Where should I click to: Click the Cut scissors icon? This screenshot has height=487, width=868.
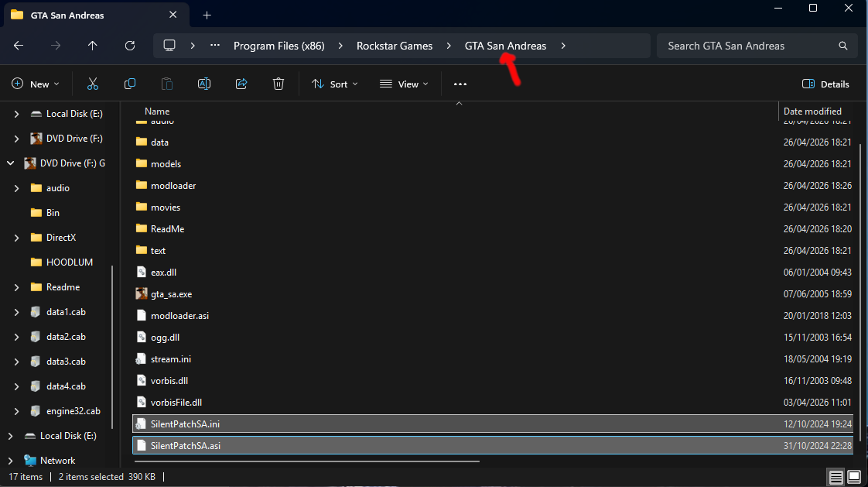(x=92, y=84)
